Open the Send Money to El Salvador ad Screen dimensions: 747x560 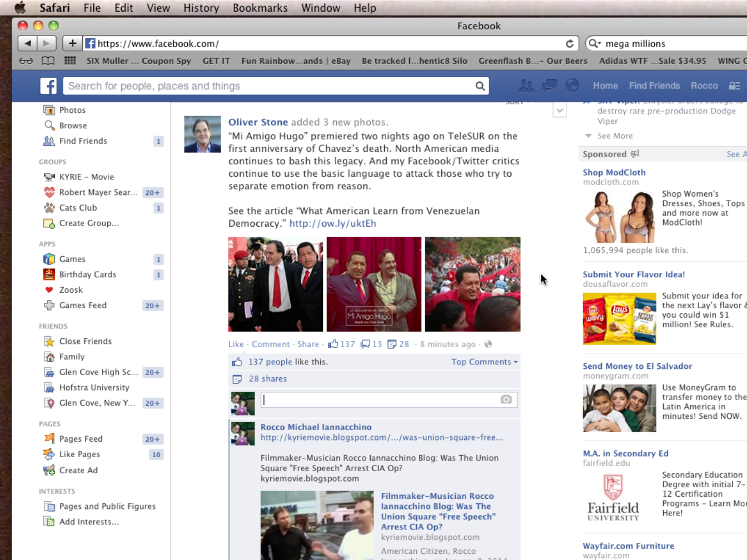click(638, 366)
